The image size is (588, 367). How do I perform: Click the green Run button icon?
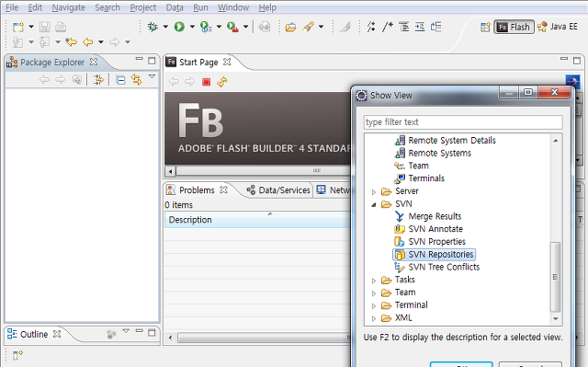coord(179,27)
